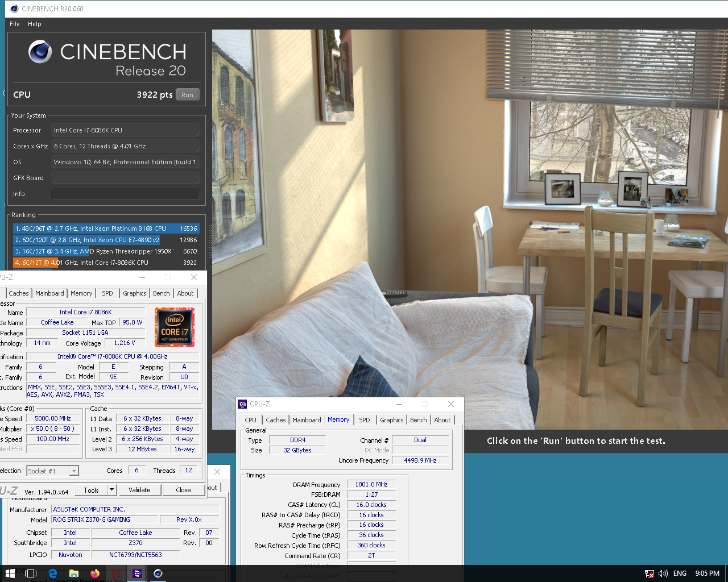Screen dimensions: 728x582
Task: Select Bench tab in the Memory CPU-Z window
Action: 419,420
